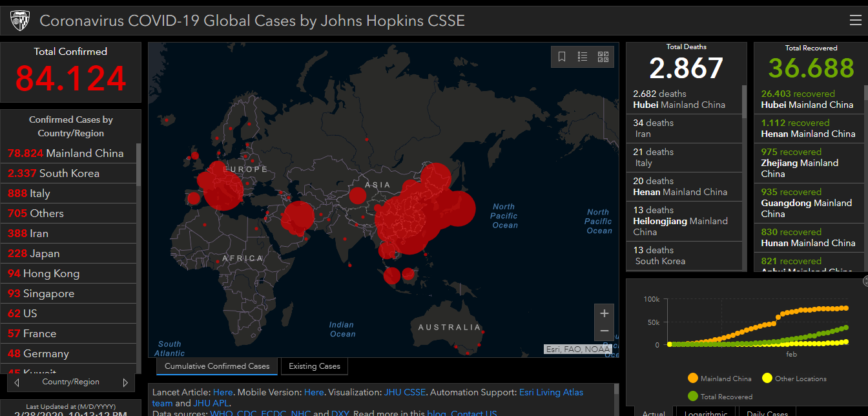Screen dimensions: 868x416
Task: Click the Guangdong 935 recovered entry
Action: coord(811,203)
